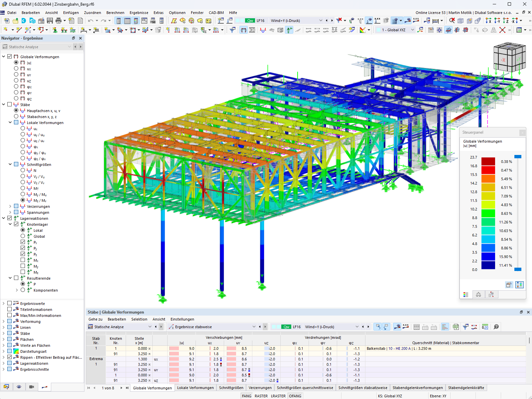Viewport: 532px width, 399px height.
Task: Open the 1 - Global XYZ dropdown
Action: pyautogui.click(x=412, y=30)
